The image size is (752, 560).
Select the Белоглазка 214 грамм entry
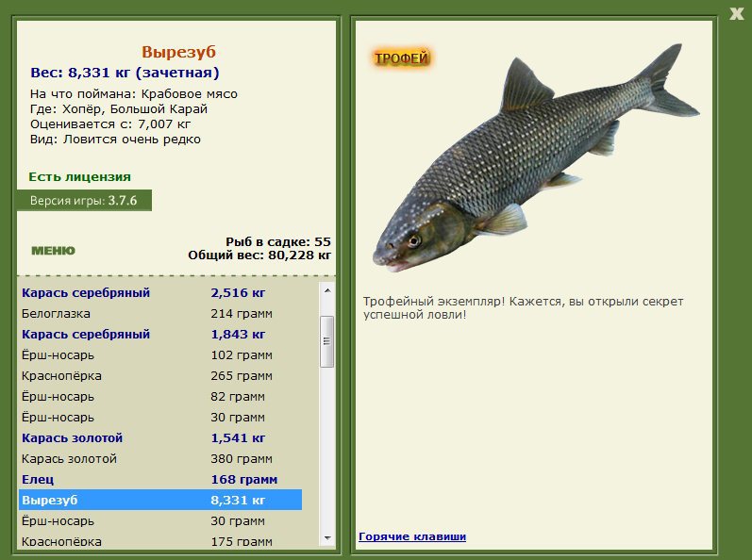pyautogui.click(x=160, y=314)
